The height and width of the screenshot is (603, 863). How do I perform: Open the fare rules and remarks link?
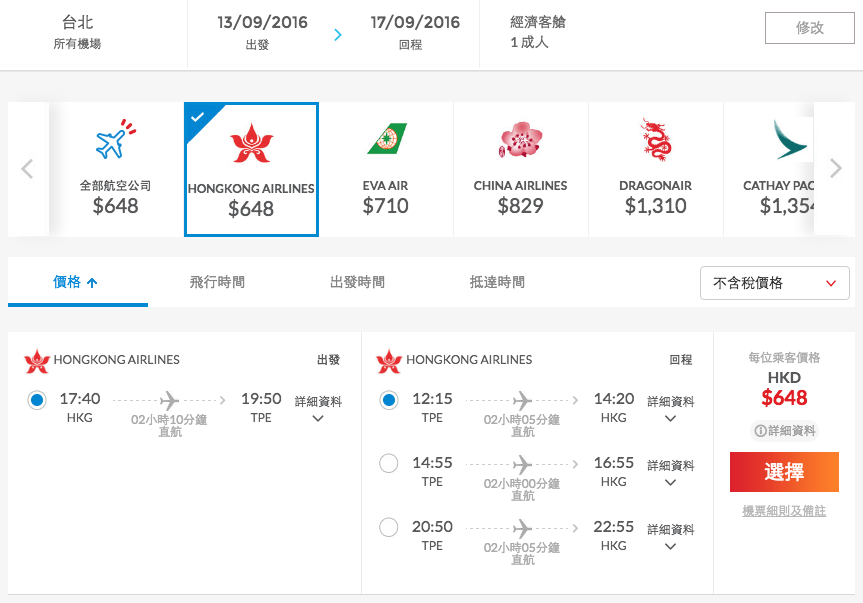(784, 511)
